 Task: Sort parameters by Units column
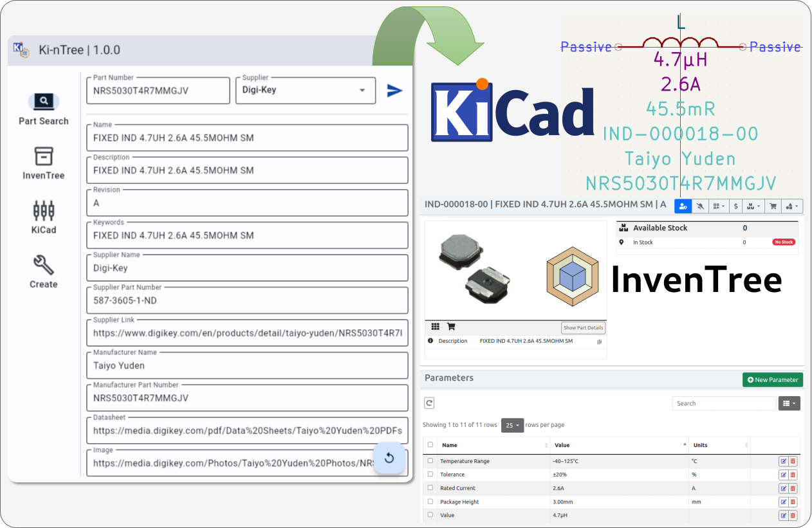pos(719,445)
